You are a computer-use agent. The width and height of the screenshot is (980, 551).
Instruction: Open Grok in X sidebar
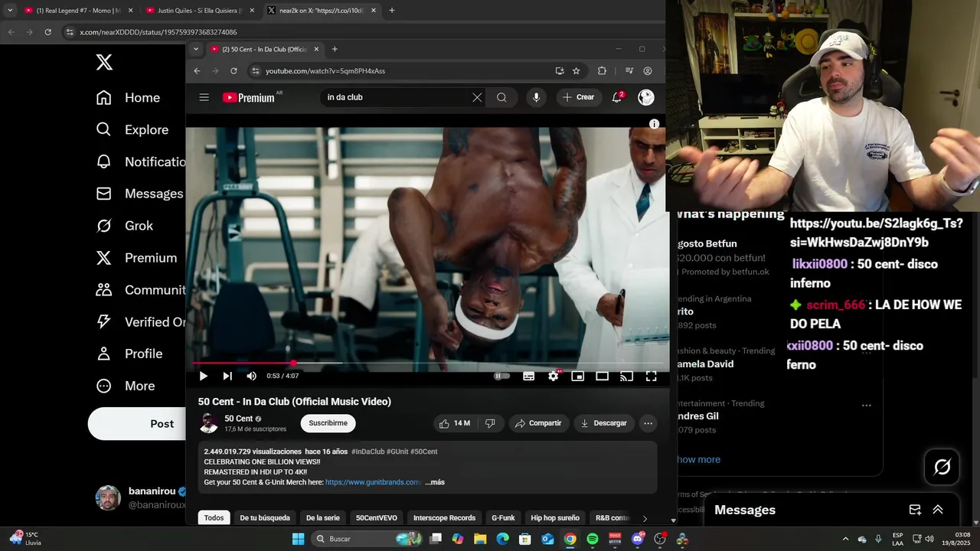tap(124, 226)
